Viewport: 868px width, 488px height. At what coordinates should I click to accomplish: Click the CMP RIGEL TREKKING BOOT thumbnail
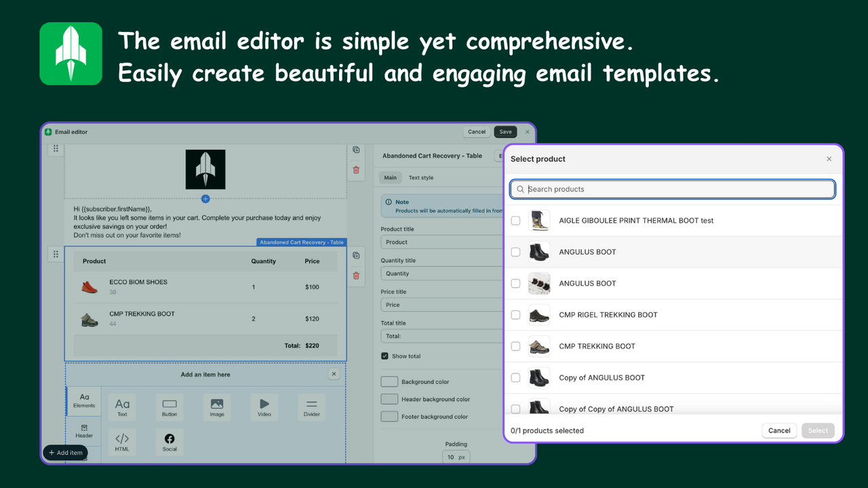pos(539,314)
